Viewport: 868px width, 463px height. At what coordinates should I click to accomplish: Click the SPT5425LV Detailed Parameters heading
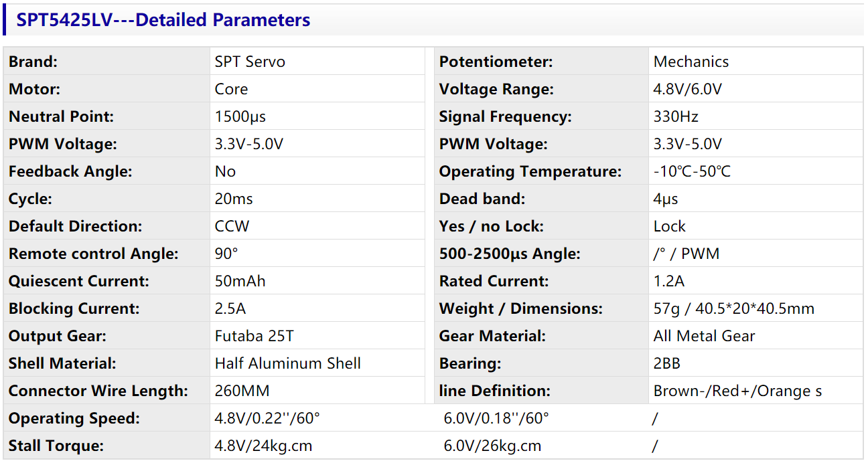[x=163, y=20]
